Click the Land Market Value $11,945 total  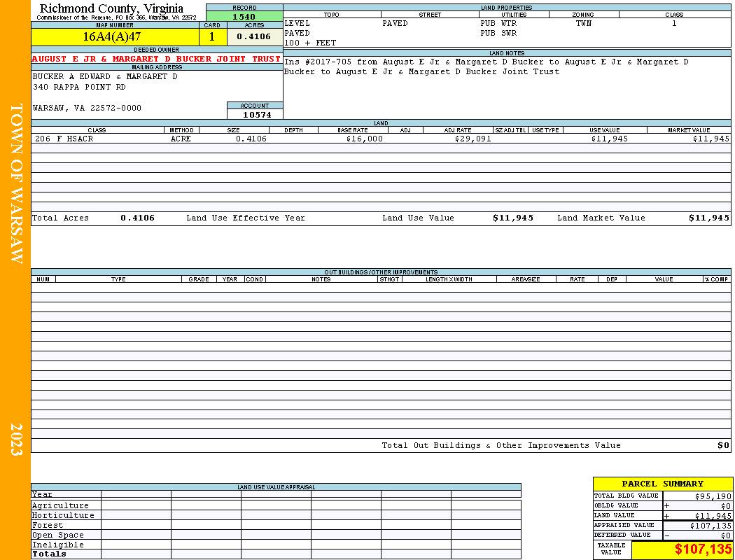click(x=709, y=218)
